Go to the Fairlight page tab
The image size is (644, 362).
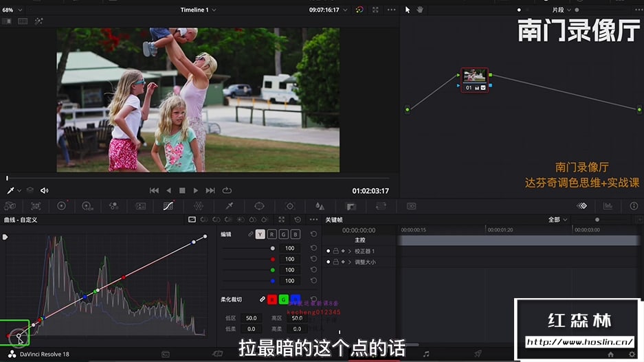pos(426,354)
